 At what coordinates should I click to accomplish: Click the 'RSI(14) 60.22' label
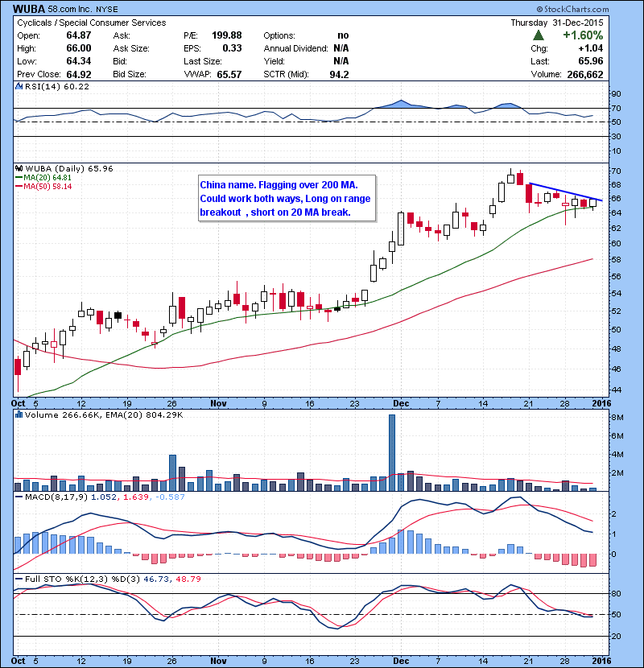pos(57,86)
